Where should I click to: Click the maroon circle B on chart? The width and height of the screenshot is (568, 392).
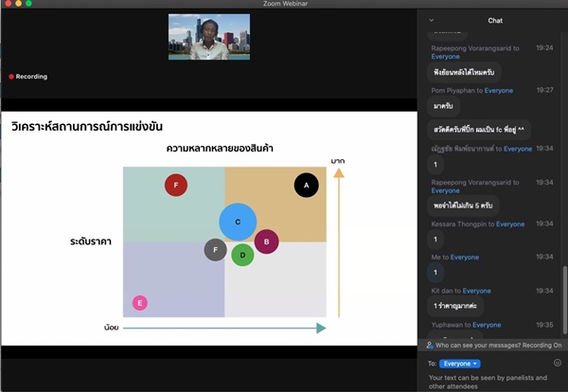(x=267, y=241)
